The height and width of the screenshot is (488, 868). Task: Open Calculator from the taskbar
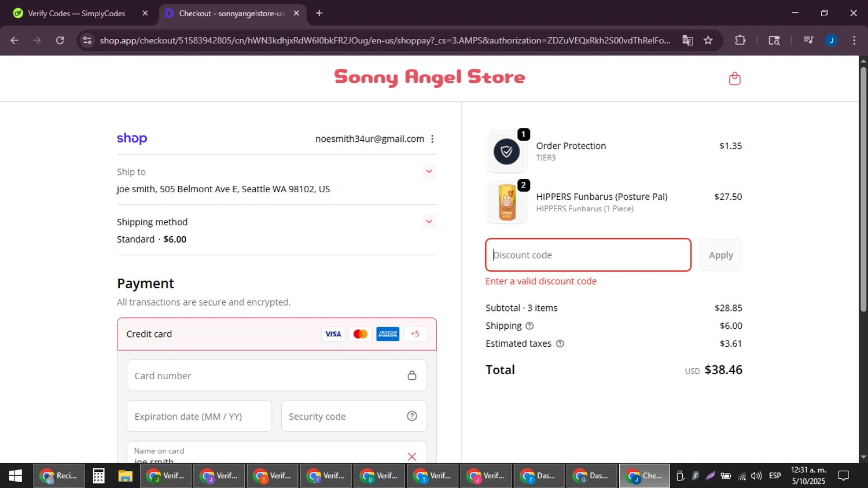click(98, 476)
